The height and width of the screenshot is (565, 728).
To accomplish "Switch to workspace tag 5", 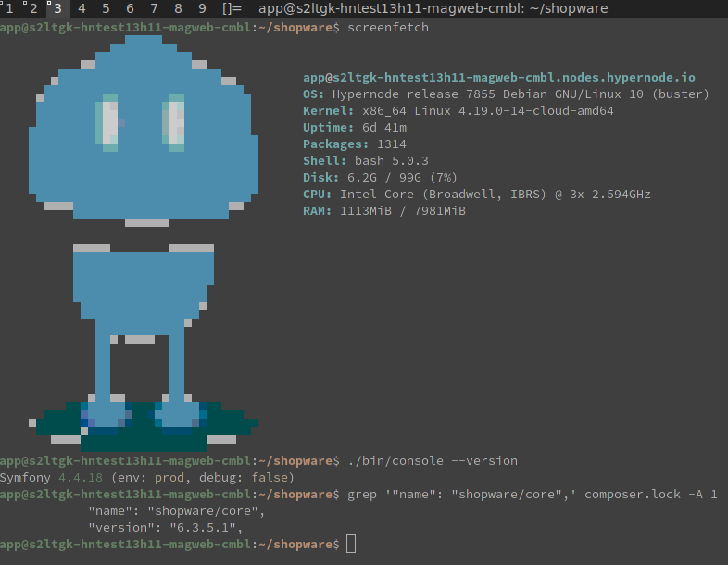I will 106,8.
